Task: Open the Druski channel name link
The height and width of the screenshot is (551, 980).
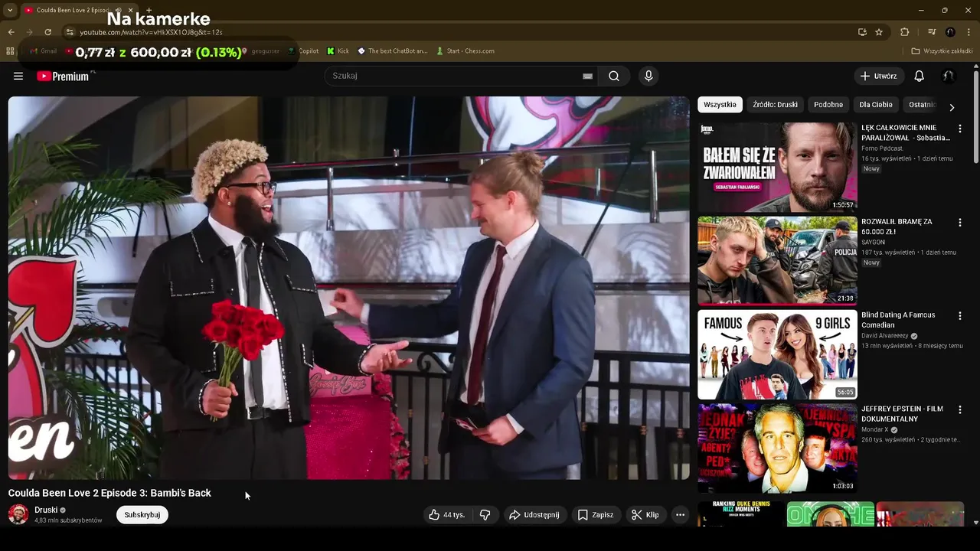Action: [46, 510]
